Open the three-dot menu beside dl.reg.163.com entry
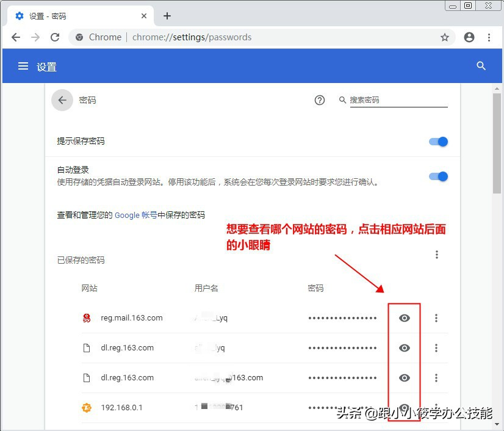The image size is (504, 431). tap(437, 348)
